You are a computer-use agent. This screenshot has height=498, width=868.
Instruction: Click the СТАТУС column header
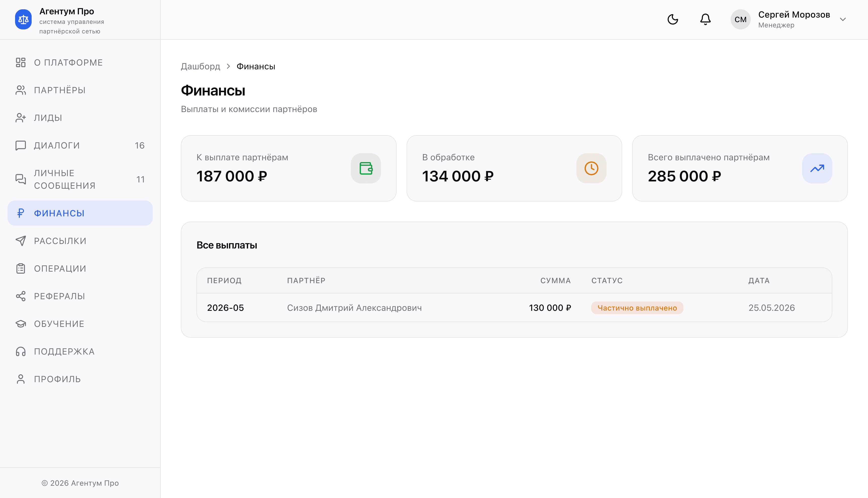[x=607, y=280]
